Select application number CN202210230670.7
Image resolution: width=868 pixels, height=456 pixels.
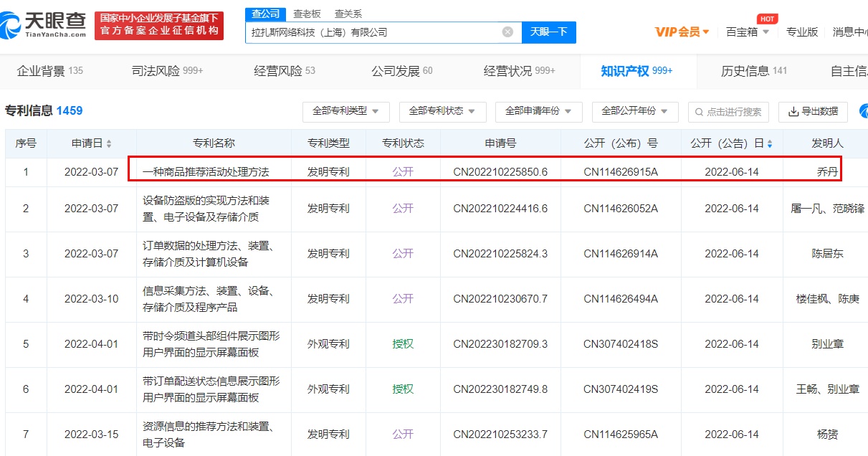pos(500,299)
